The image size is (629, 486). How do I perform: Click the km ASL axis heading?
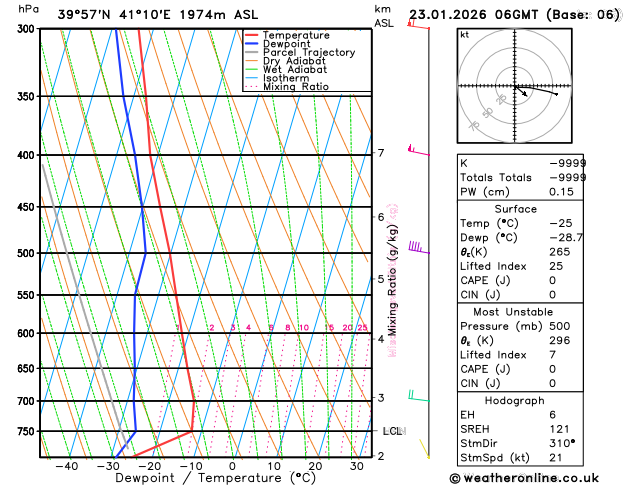(x=384, y=16)
